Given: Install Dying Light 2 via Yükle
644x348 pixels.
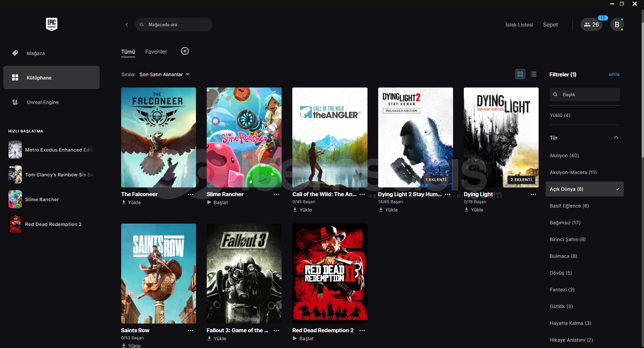Looking at the screenshot, I should (x=388, y=210).
